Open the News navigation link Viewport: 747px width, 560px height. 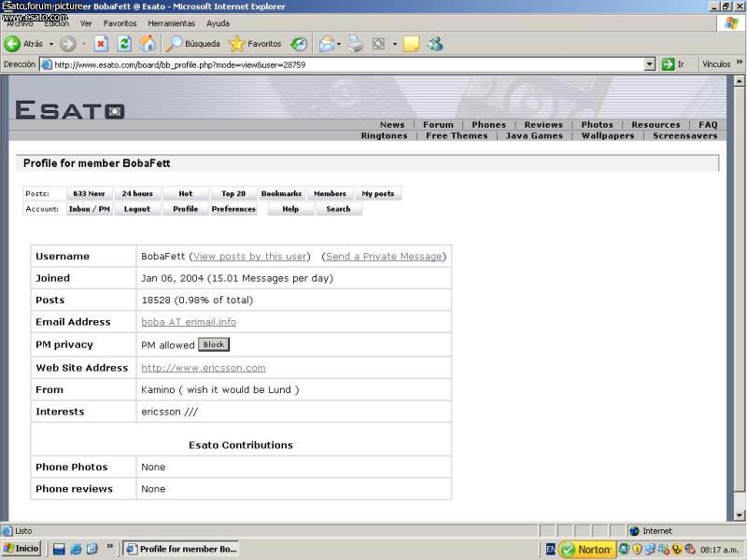[392, 124]
